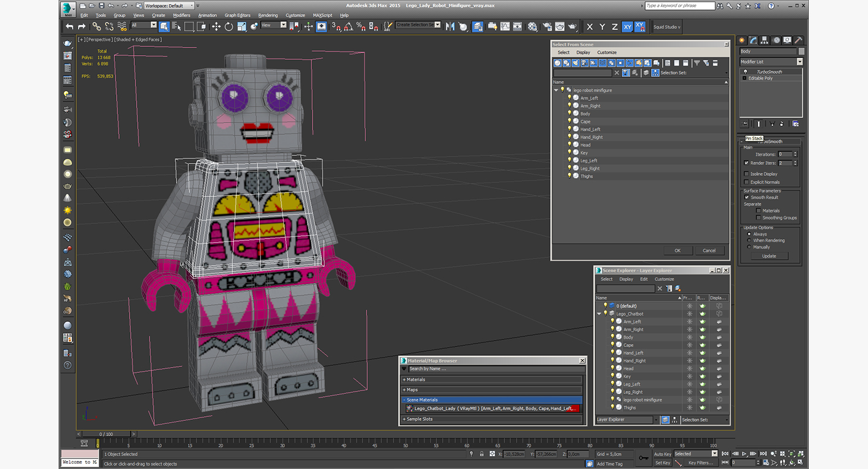Screen dimensions: 868x469
Task: Click the Redo arrow in main toolbar
Action: (x=82, y=26)
